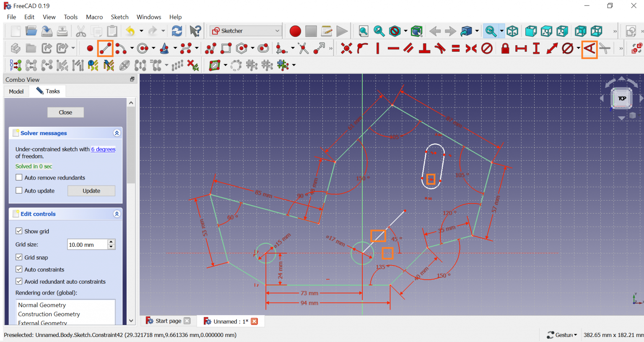Click the Grid size input field

point(87,245)
